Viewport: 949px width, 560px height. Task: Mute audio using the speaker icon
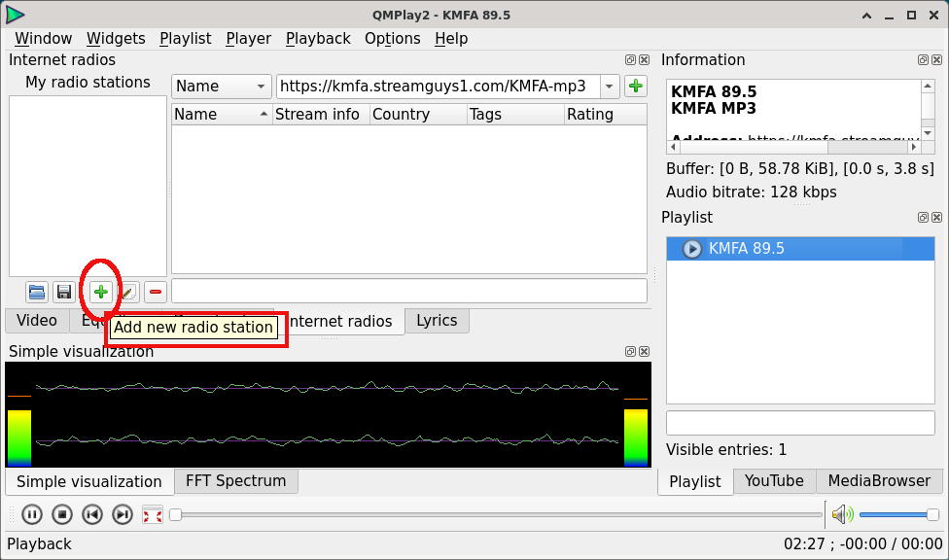click(x=842, y=515)
